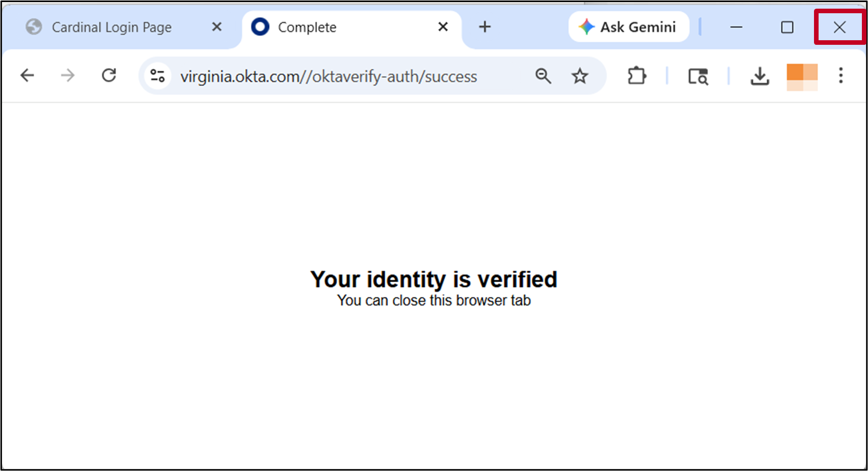
Task: Open the Downloads icon
Action: click(759, 76)
